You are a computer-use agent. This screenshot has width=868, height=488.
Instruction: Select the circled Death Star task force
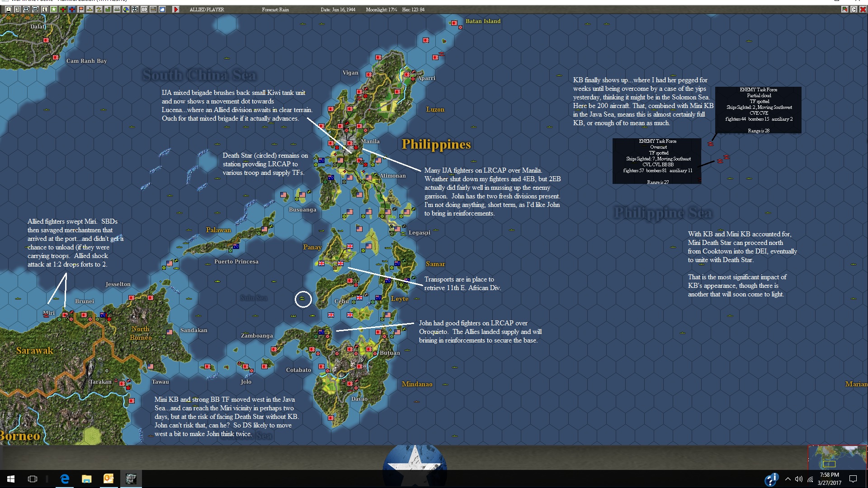tap(303, 299)
